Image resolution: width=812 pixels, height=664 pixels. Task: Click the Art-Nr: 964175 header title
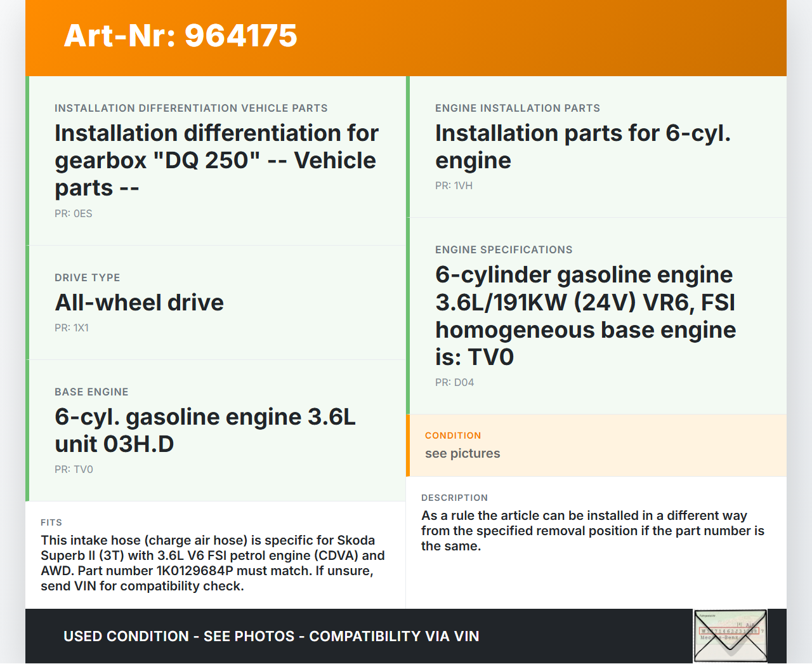point(180,36)
